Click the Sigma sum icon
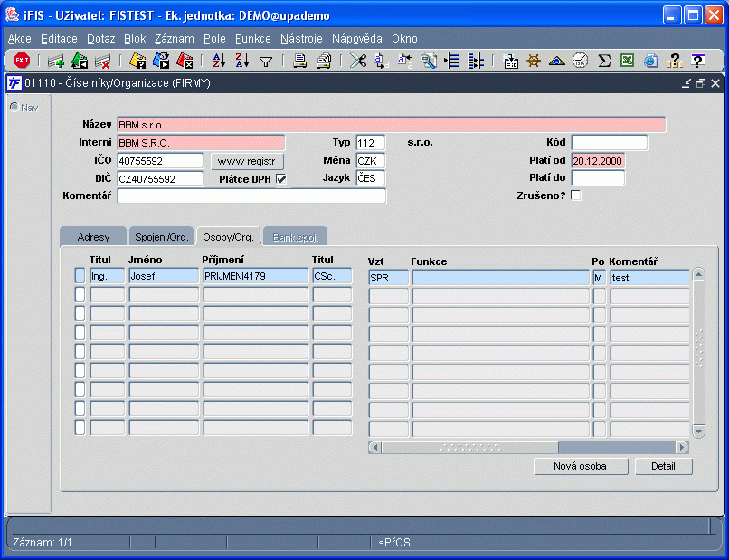729x560 pixels. click(x=604, y=61)
